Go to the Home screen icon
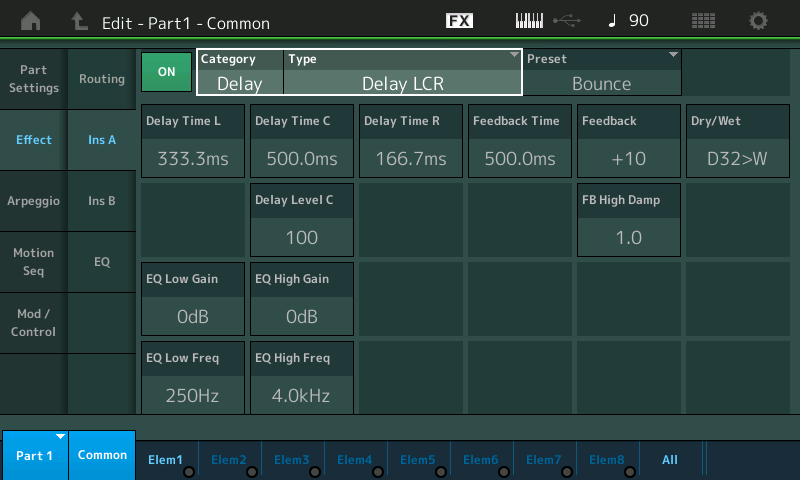The width and height of the screenshot is (800, 480). (x=31, y=21)
